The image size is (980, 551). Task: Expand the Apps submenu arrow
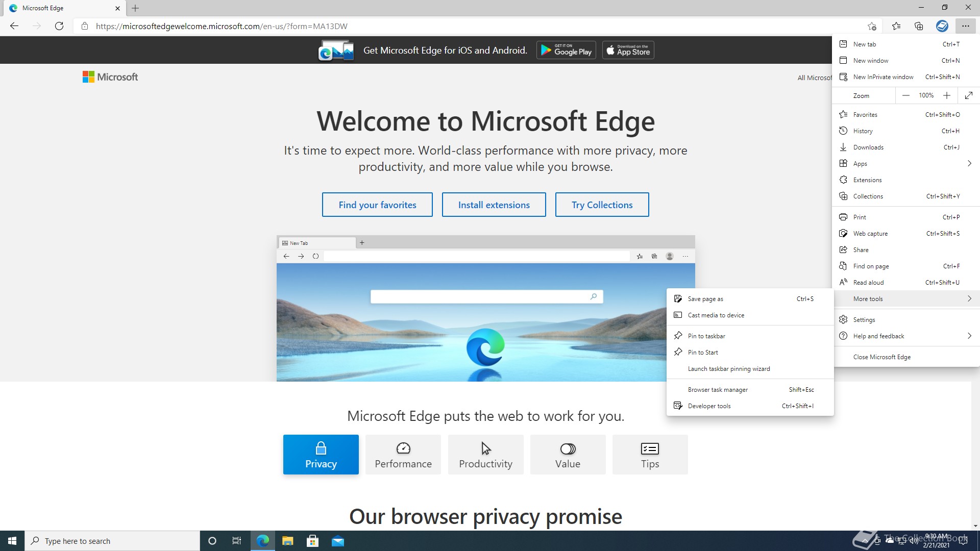pos(969,164)
